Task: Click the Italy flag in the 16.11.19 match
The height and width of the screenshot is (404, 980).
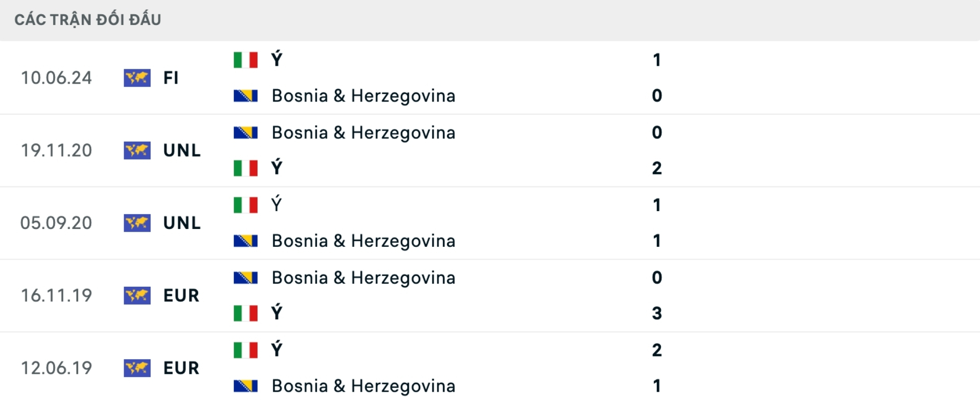Action: tap(246, 313)
